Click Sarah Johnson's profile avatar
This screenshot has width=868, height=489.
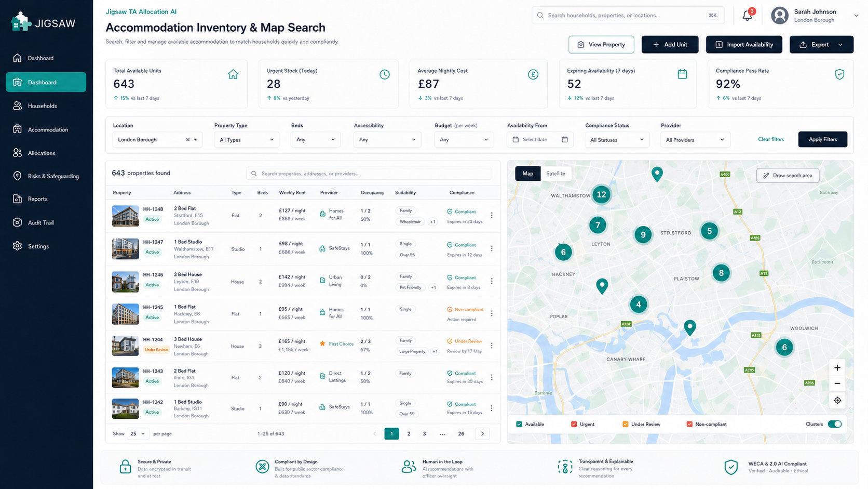click(x=779, y=16)
